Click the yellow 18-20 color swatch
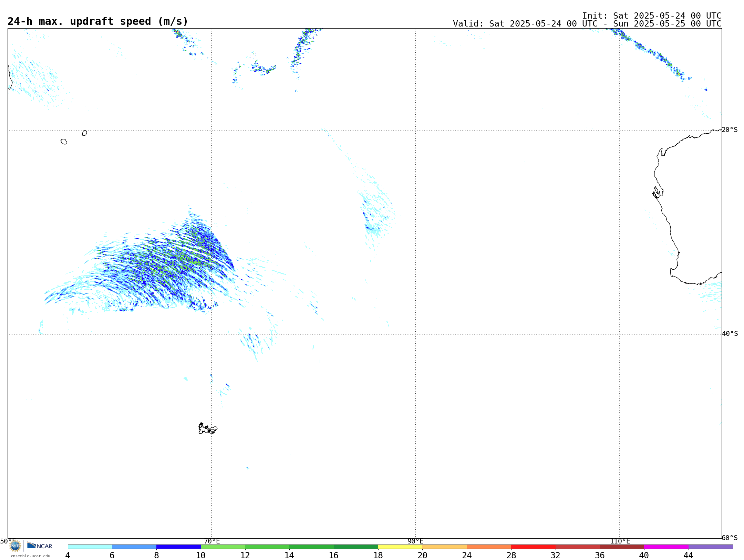Screen dimensions: 744x560 (x=400, y=547)
